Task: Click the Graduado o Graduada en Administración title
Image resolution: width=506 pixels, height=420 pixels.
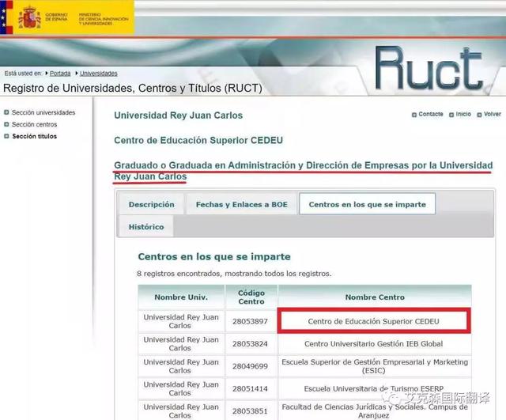Action: [x=304, y=171]
